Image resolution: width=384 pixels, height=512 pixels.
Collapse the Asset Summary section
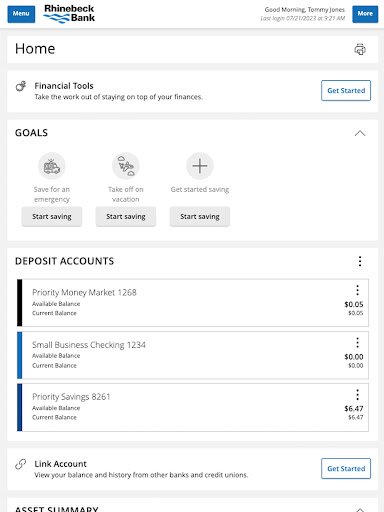pyautogui.click(x=360, y=509)
